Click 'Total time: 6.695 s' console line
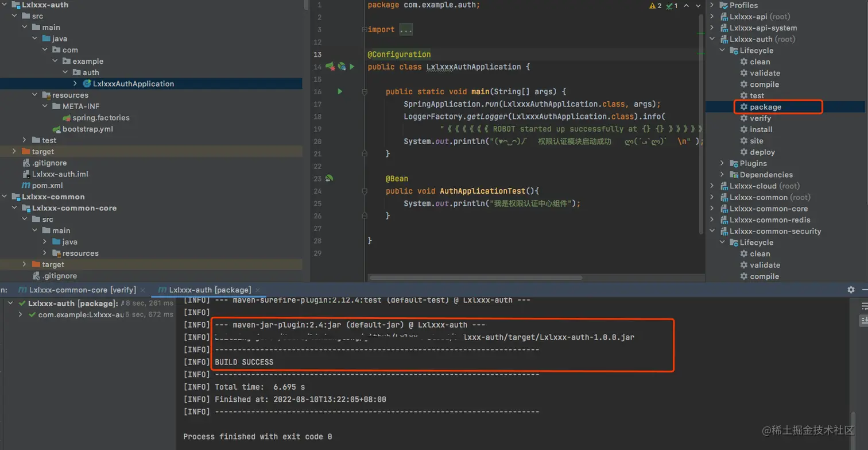Viewport: 868px width, 450px height. coord(259,387)
